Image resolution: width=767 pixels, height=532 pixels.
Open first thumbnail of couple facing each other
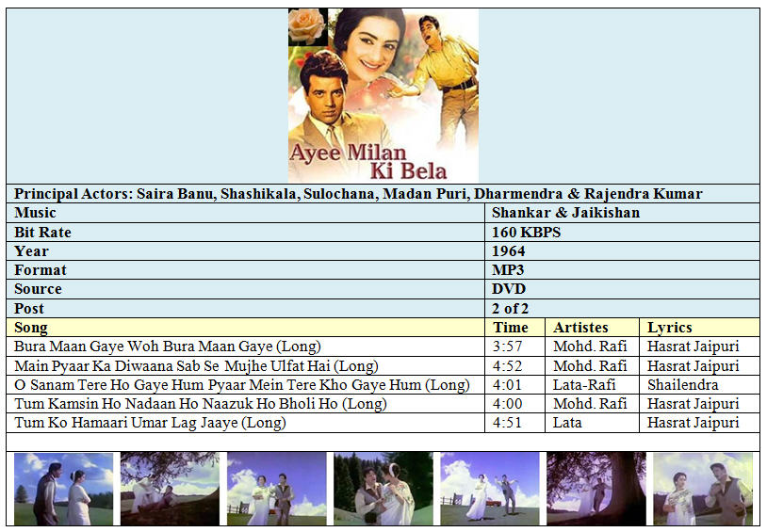63,489
